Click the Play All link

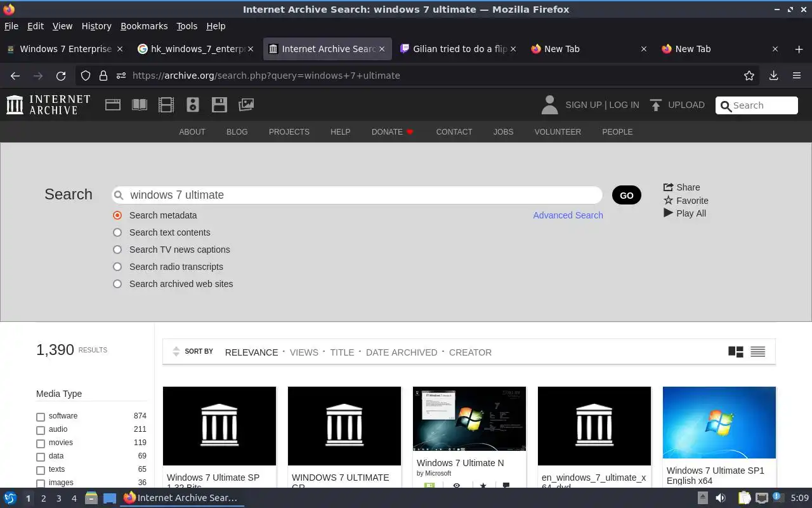[x=684, y=213]
